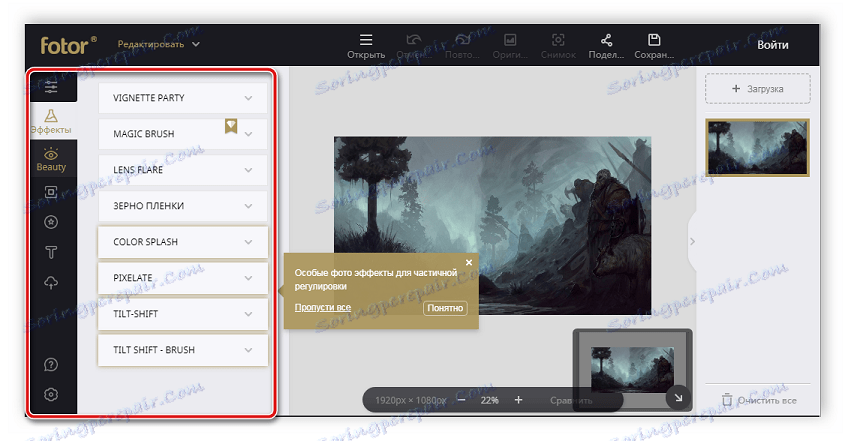Click the Fotor logo
This screenshot has width=845, height=441.
point(69,45)
